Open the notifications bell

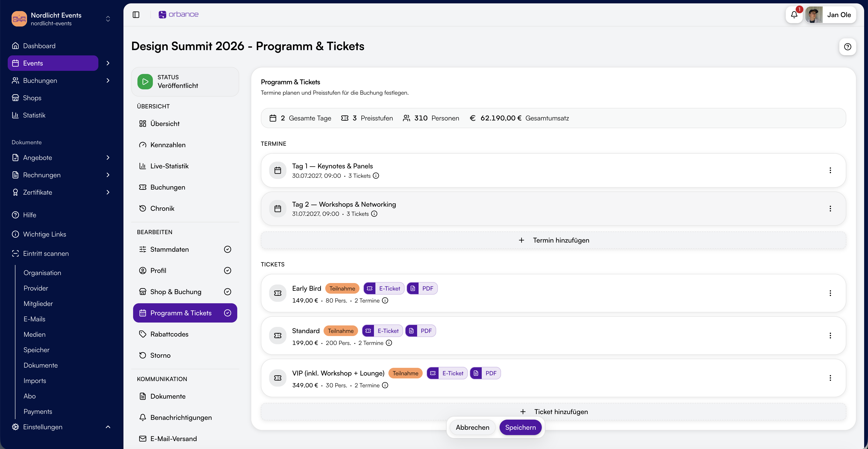794,15
